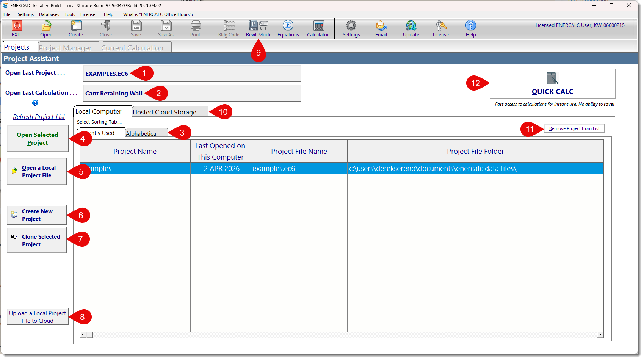This screenshot has width=644, height=360.
Task: Click the Project File Name column header
Action: tap(299, 151)
